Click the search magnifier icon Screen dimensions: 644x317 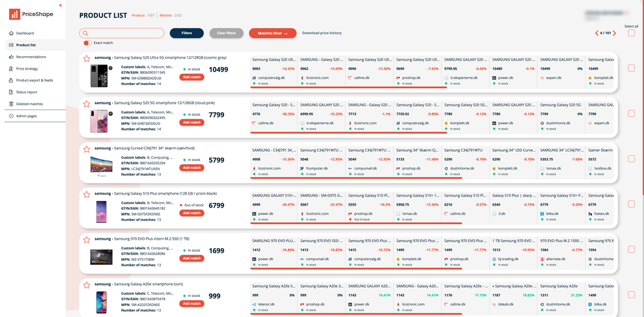(86, 34)
